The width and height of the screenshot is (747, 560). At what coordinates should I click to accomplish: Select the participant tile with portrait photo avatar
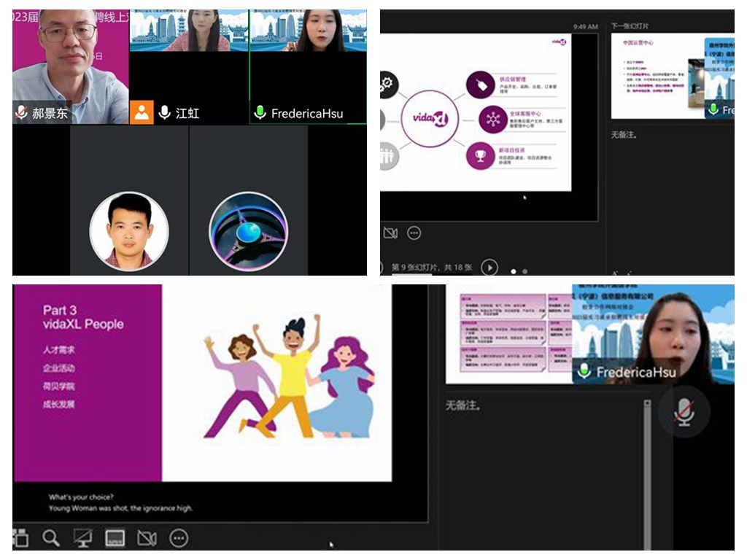[x=129, y=230]
